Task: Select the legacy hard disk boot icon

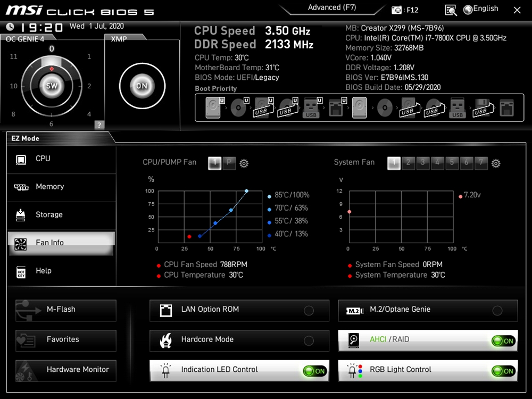Action: pyautogui.click(x=359, y=108)
